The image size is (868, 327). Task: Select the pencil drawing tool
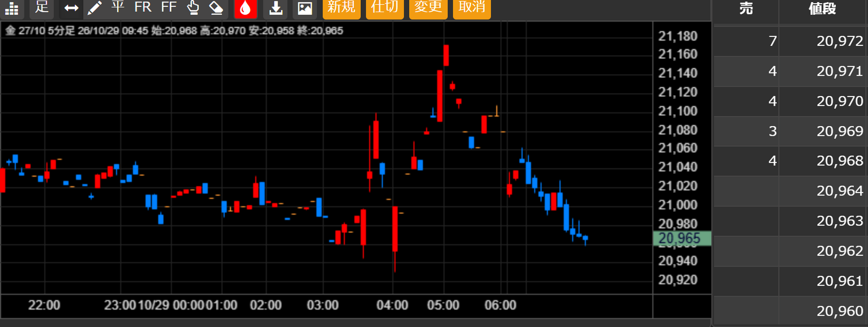[95, 8]
